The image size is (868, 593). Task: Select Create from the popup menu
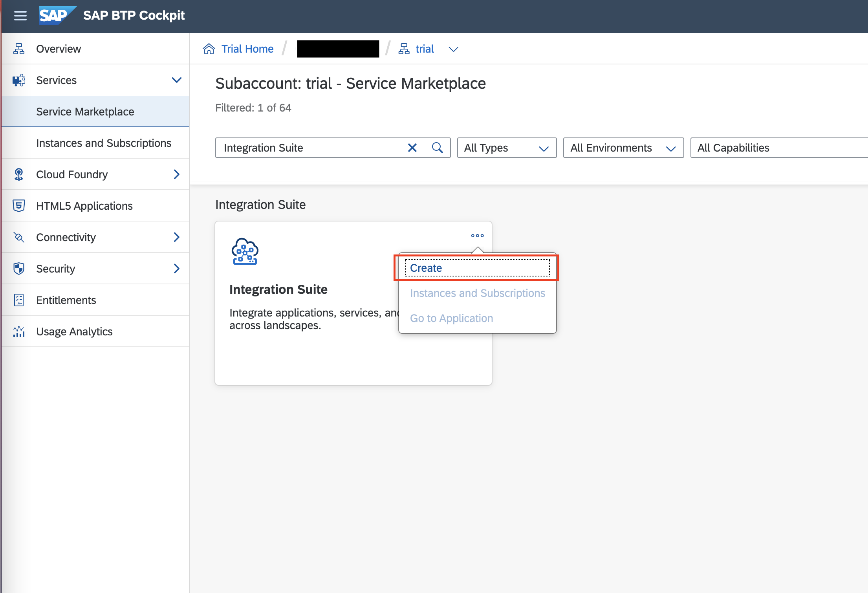[x=426, y=268]
